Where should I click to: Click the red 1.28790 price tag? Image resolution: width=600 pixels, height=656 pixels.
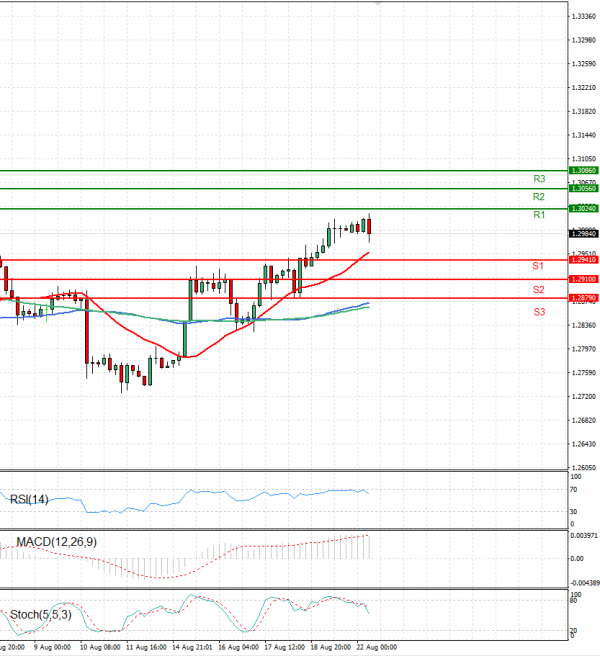(x=583, y=298)
